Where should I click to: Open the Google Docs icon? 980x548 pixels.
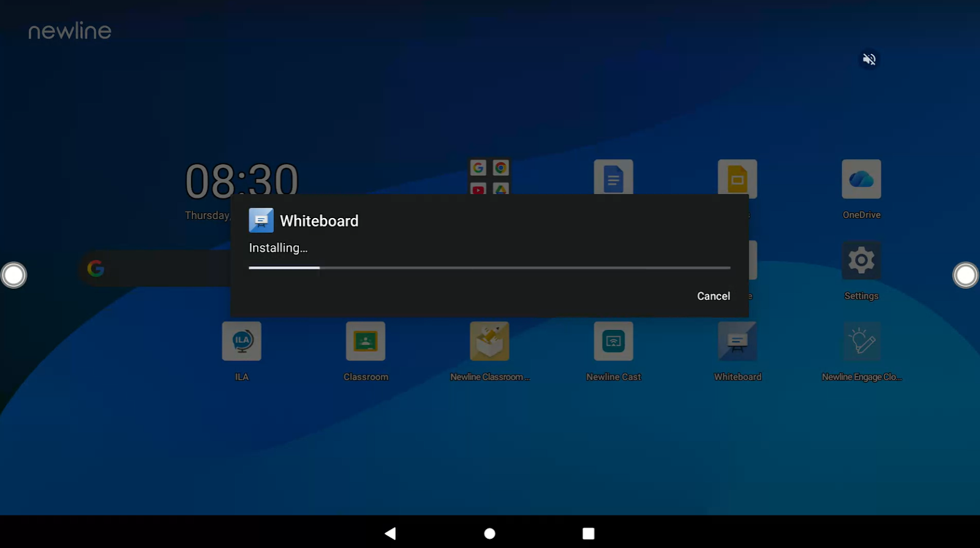[x=613, y=177]
